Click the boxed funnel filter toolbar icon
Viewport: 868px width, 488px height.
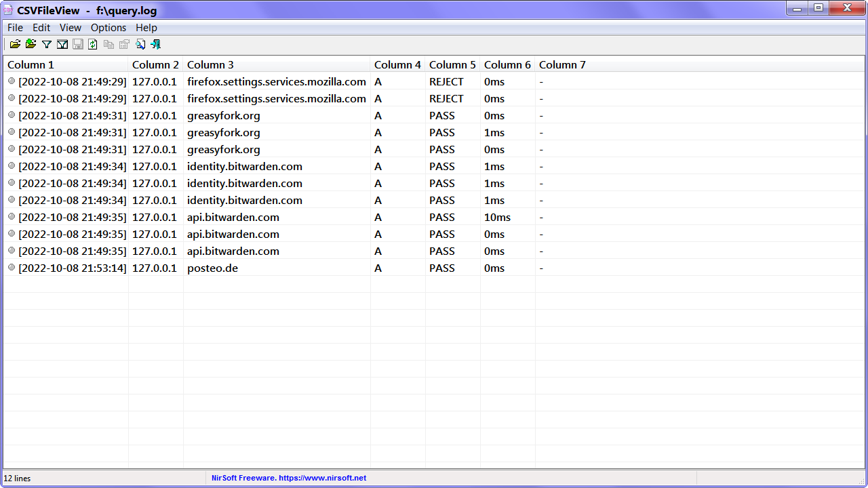click(62, 44)
